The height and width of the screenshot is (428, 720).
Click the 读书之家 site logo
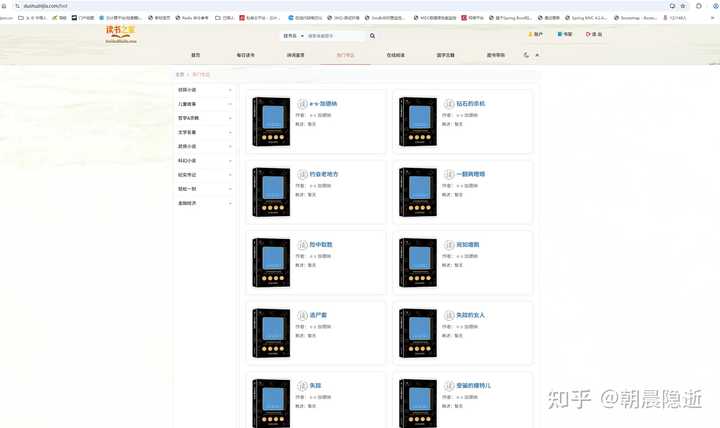point(121,34)
